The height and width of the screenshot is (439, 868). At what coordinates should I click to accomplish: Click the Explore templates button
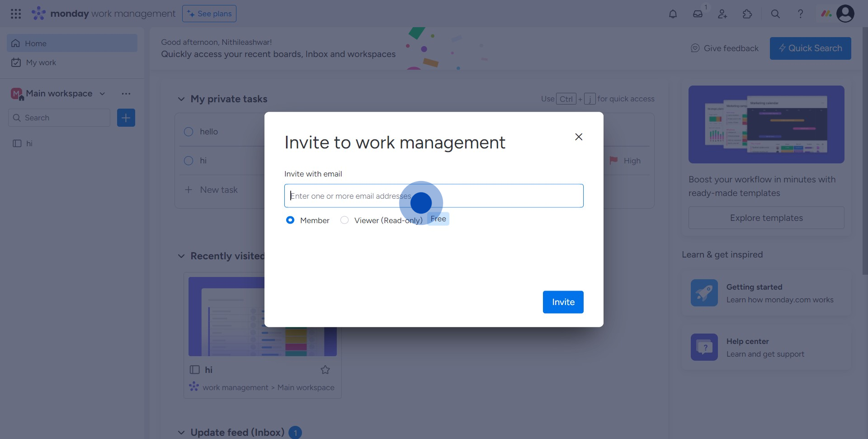coord(766,218)
